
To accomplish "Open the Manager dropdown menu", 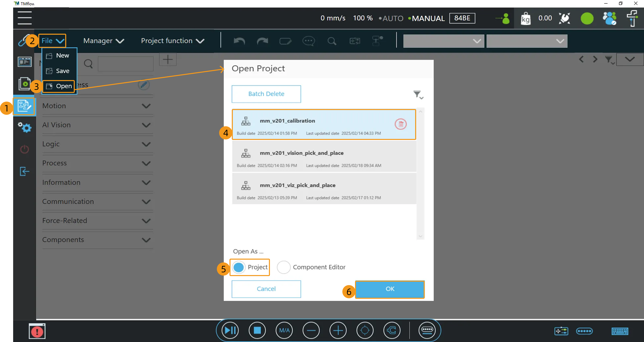I will click(103, 41).
